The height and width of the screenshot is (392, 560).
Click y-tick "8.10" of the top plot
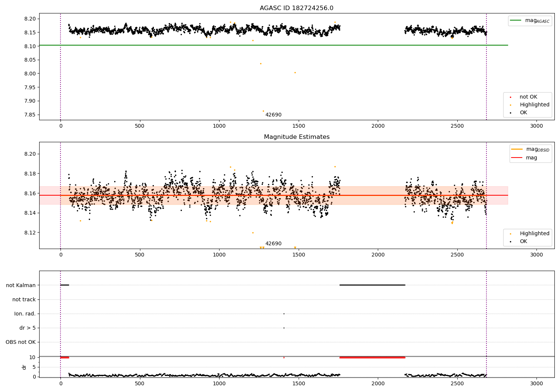30,46
